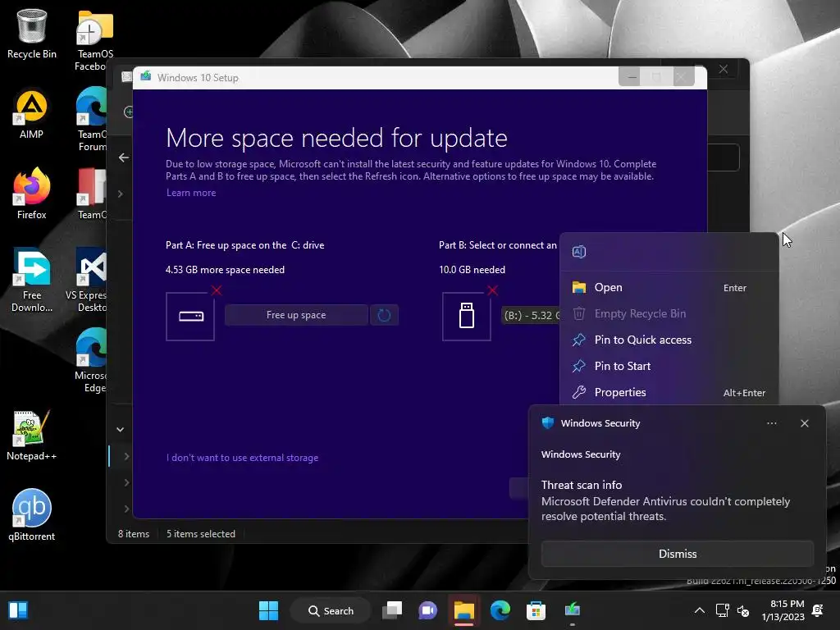Open Microsoft Store from taskbar
Image resolution: width=840 pixels, height=630 pixels.
[536, 610]
